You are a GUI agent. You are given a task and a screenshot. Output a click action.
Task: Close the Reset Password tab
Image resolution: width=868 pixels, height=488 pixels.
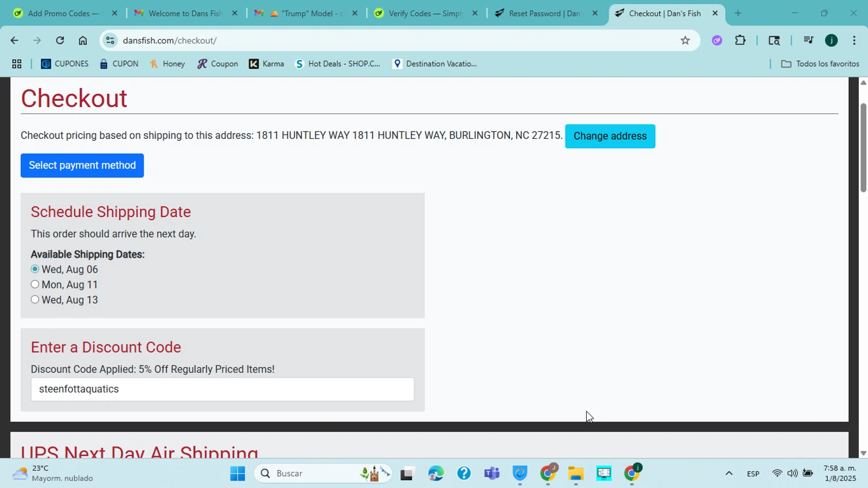coord(595,13)
